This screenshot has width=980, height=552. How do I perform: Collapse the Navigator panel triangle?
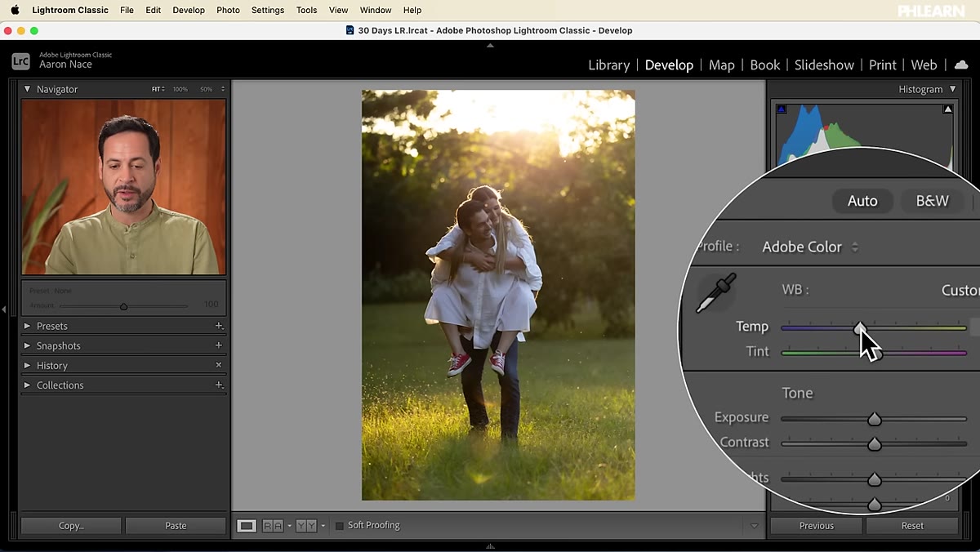click(27, 89)
